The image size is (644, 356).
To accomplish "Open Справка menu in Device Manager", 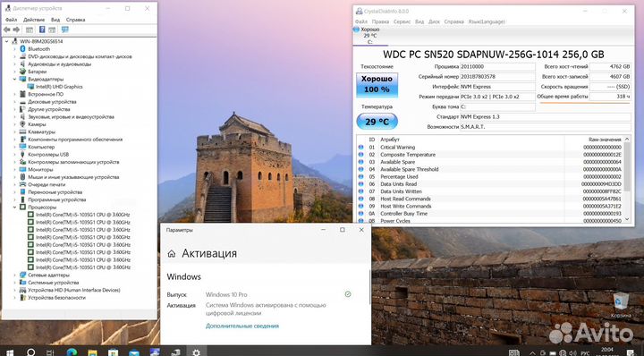I will coord(75,20).
